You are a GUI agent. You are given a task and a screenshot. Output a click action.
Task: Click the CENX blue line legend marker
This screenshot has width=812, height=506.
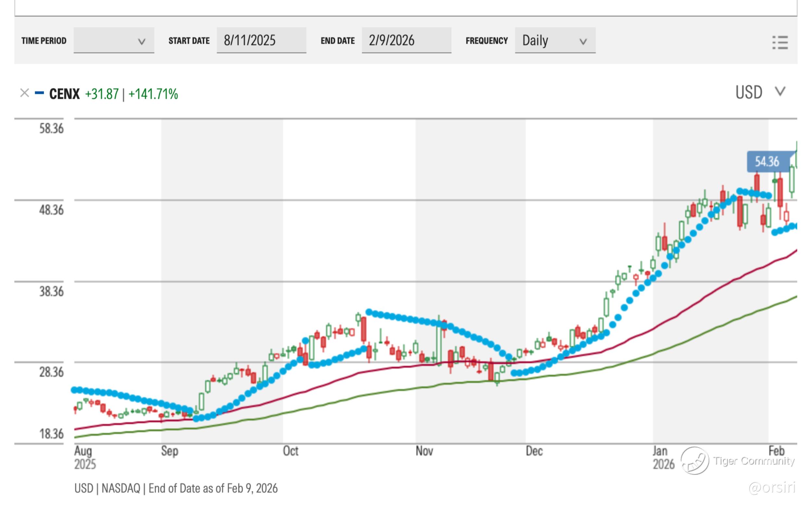click(39, 93)
